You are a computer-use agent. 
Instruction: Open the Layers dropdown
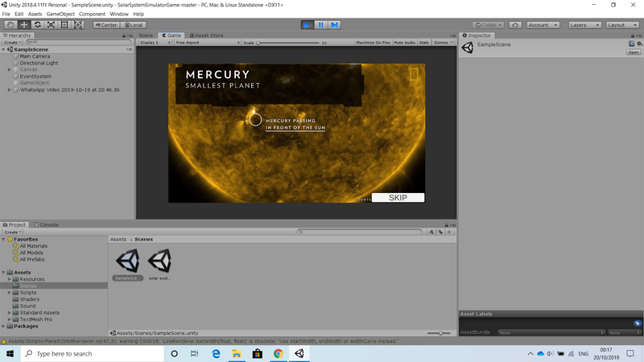584,25
